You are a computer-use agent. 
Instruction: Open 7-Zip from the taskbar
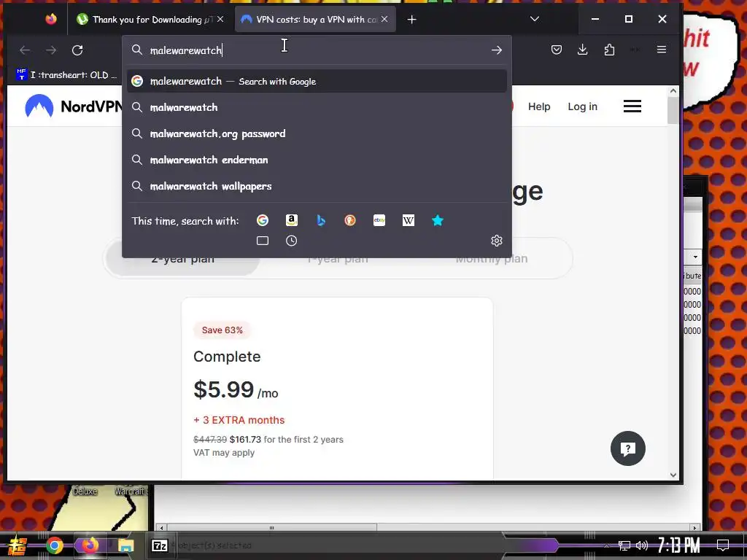pyautogui.click(x=160, y=545)
